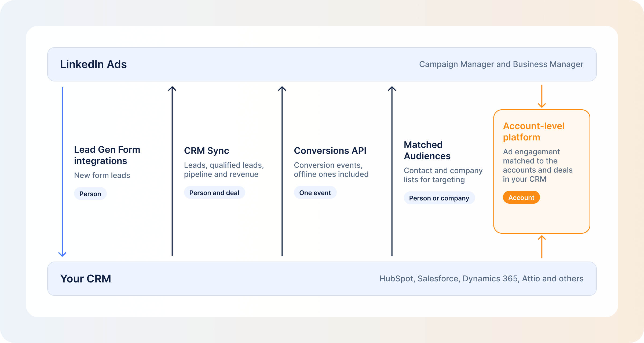Click the orange 'Account' badge

[521, 197]
